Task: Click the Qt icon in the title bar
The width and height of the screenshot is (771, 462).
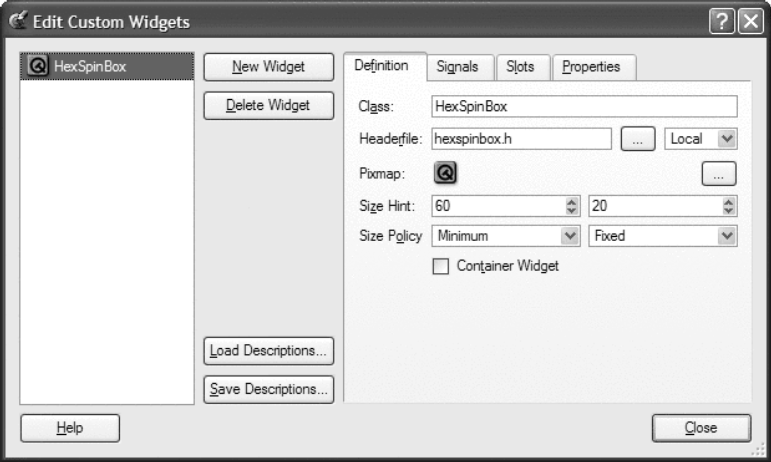Action: [18, 21]
